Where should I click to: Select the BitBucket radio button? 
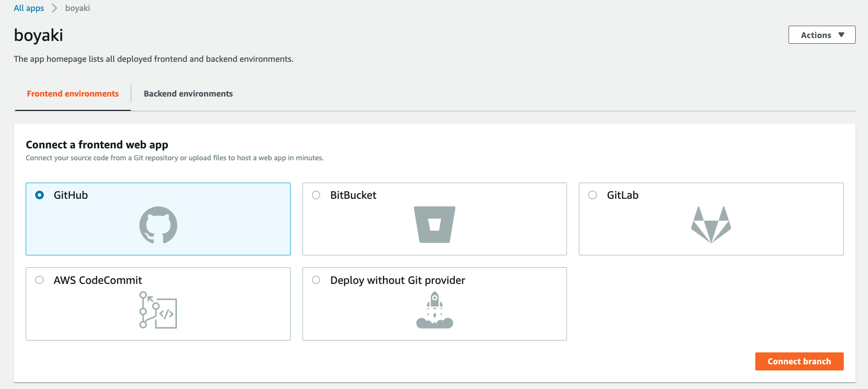pyautogui.click(x=316, y=195)
